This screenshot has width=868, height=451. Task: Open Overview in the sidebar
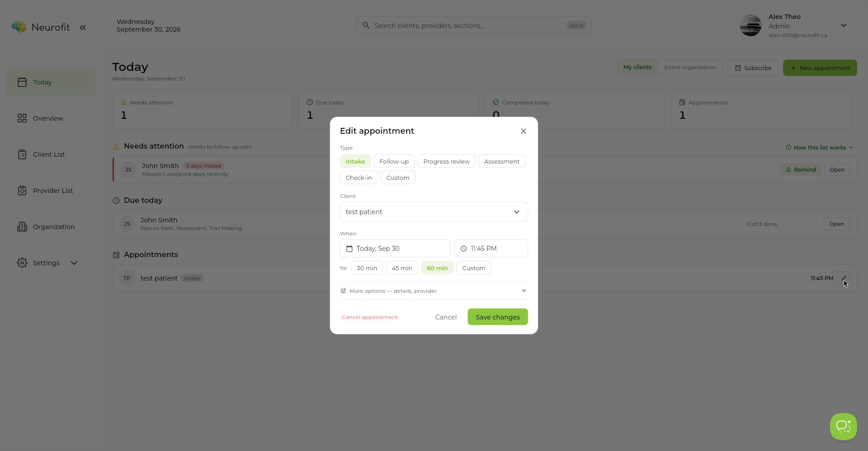coord(51,118)
